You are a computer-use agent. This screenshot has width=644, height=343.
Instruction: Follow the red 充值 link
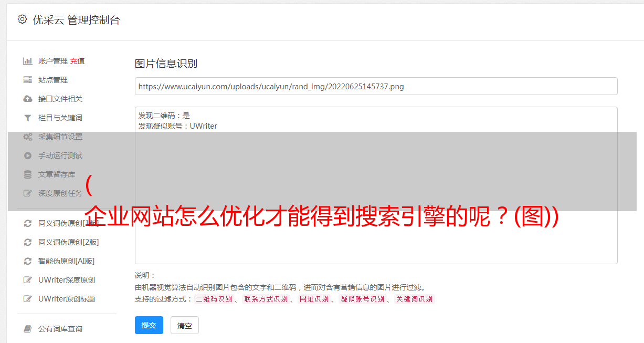pyautogui.click(x=77, y=61)
